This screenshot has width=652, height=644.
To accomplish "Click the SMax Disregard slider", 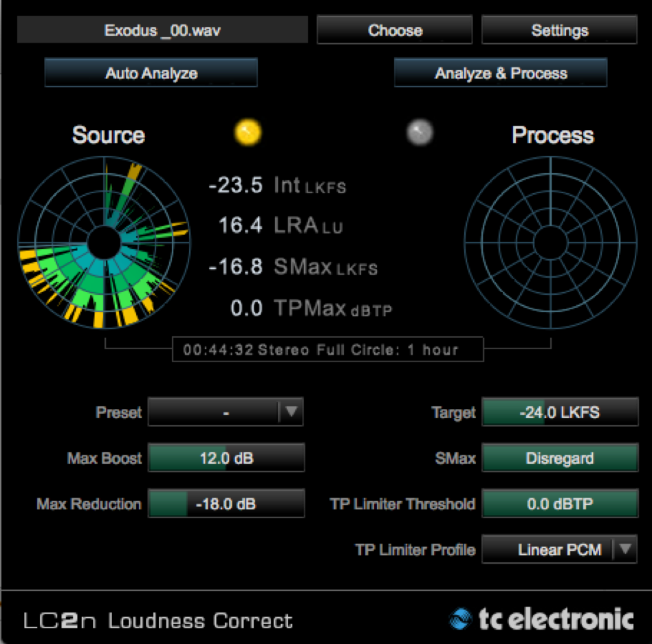I will [x=559, y=458].
